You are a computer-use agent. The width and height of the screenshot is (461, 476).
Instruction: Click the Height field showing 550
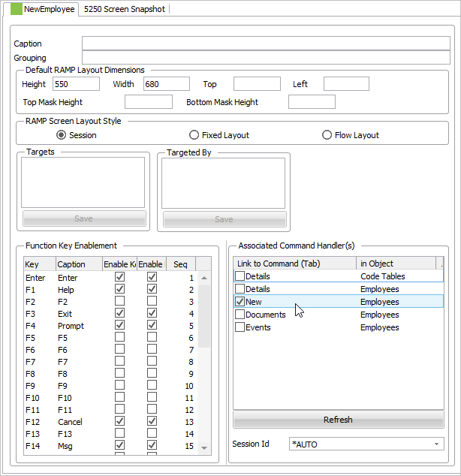[x=76, y=84]
